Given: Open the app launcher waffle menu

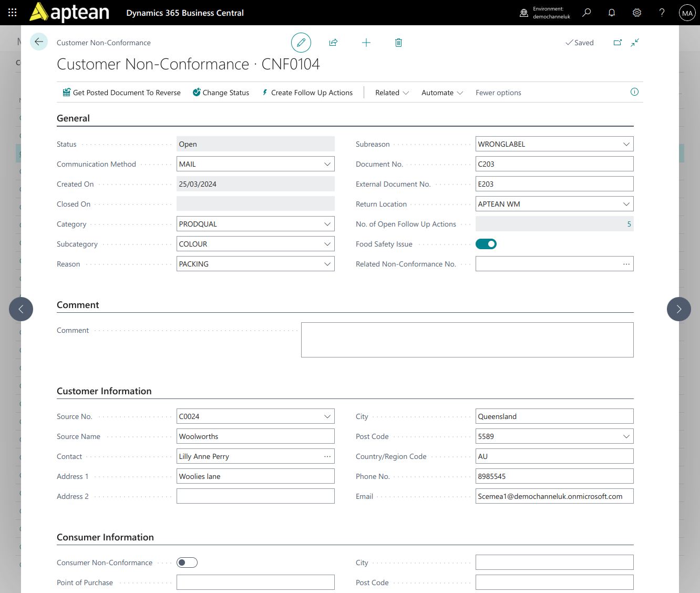Looking at the screenshot, I should point(13,13).
